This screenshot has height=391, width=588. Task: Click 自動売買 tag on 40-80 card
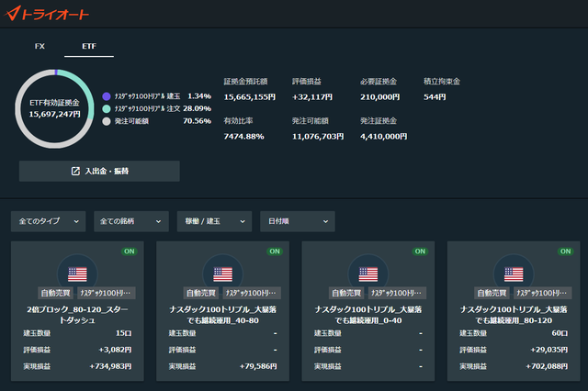pyautogui.click(x=201, y=293)
